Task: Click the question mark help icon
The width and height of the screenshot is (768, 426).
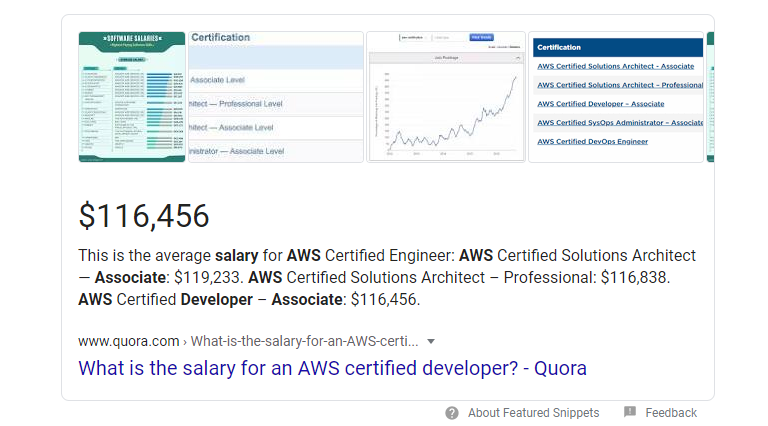Action: point(452,413)
